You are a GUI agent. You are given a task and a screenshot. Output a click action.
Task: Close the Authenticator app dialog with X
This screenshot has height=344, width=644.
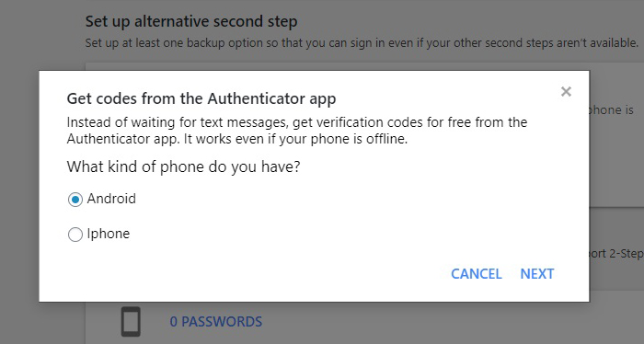(566, 92)
